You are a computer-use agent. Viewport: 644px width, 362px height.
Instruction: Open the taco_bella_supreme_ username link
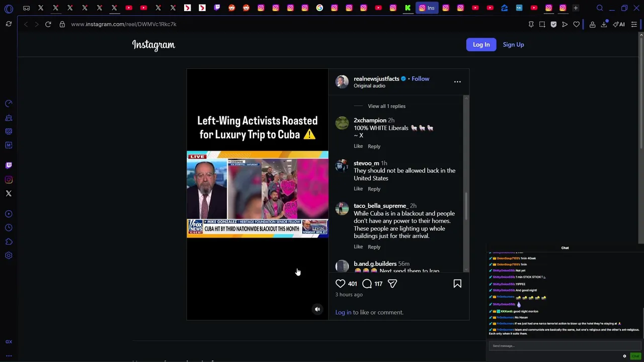pos(380,206)
